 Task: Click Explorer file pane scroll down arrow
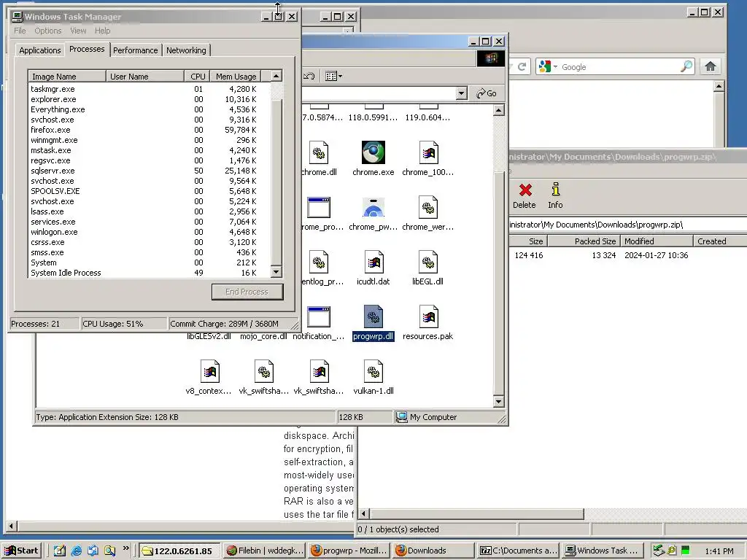point(498,402)
